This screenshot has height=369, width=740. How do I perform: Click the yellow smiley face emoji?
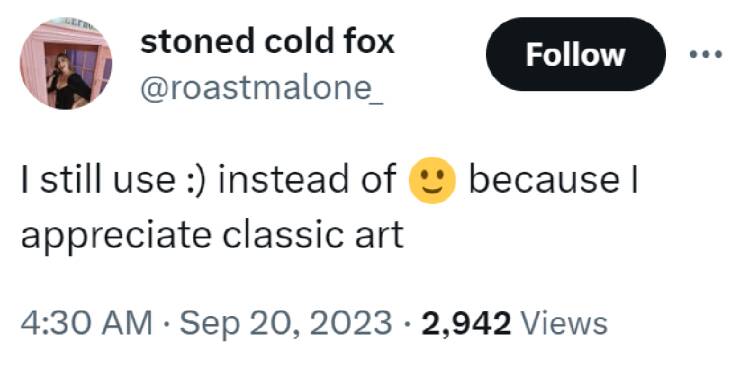432,180
